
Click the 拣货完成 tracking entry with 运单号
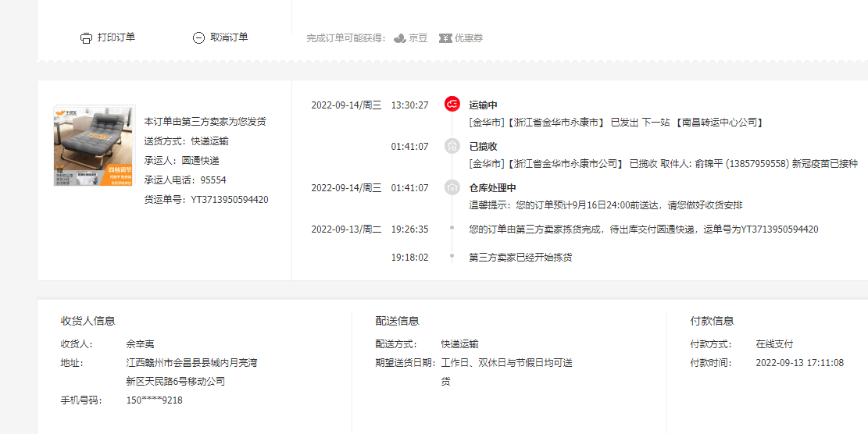tap(644, 229)
